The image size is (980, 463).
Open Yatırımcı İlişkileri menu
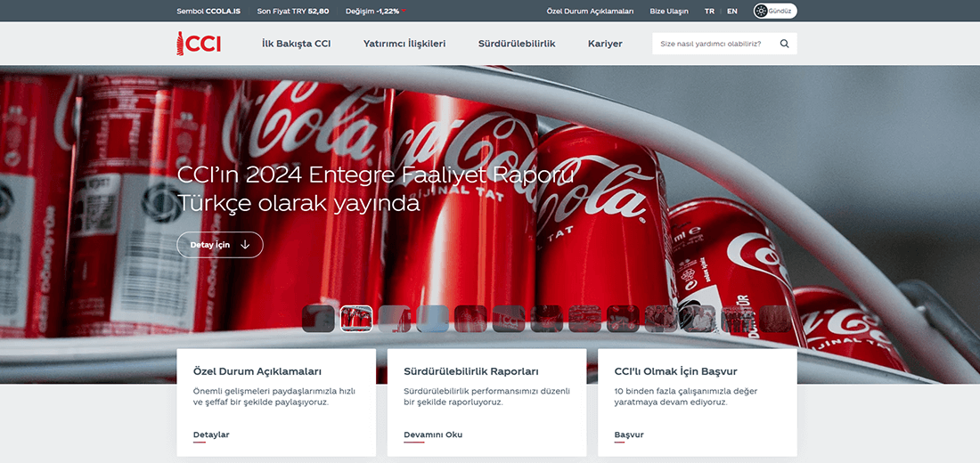pyautogui.click(x=404, y=44)
